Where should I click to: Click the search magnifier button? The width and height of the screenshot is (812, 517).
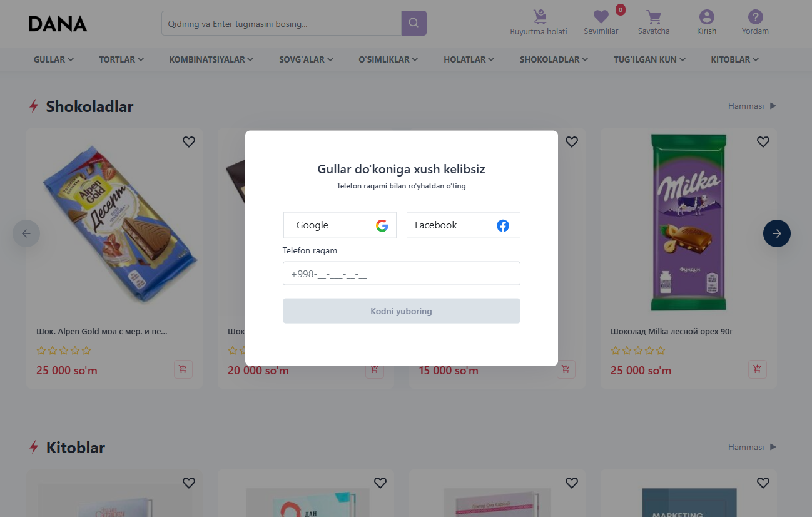point(414,23)
